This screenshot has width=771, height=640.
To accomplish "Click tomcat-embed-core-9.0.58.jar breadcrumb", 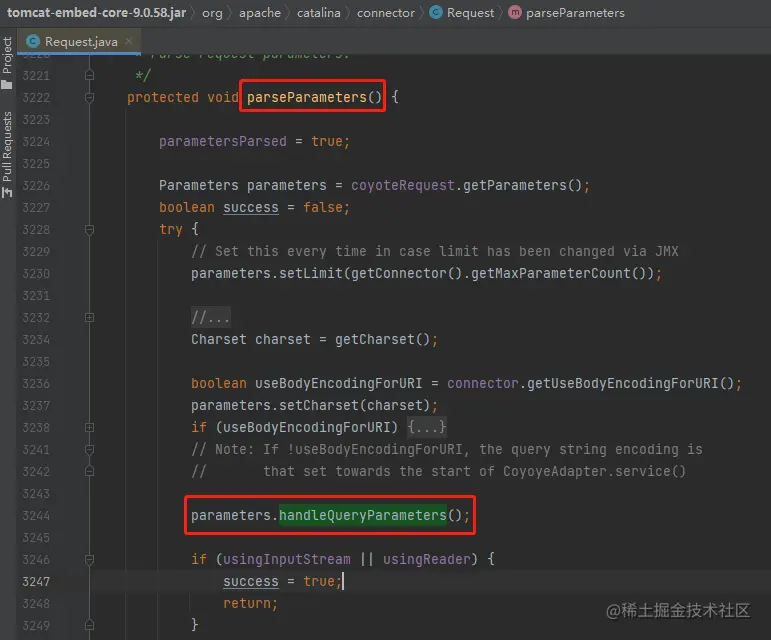I will point(96,13).
